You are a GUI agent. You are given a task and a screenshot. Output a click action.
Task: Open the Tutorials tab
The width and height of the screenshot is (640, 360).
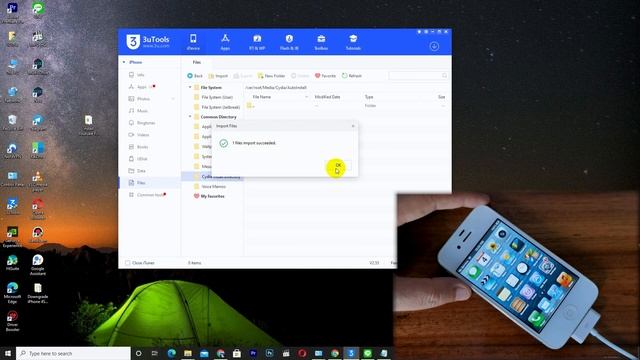tap(353, 42)
